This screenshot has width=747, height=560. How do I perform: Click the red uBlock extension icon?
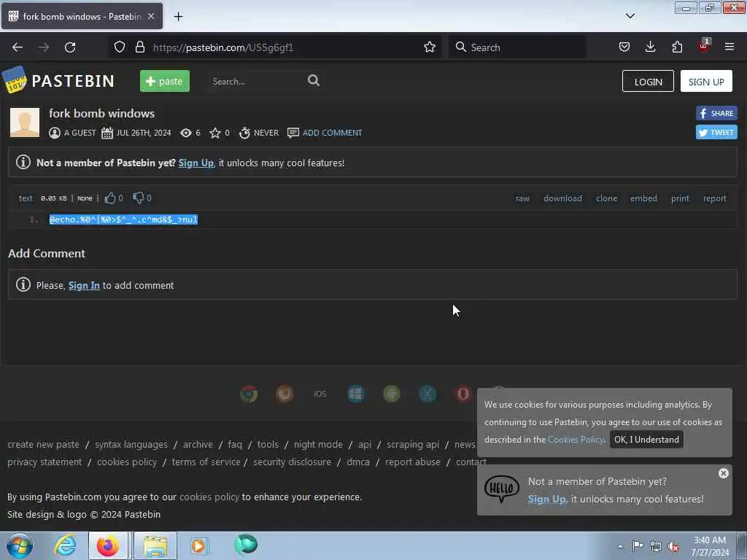[x=704, y=46]
